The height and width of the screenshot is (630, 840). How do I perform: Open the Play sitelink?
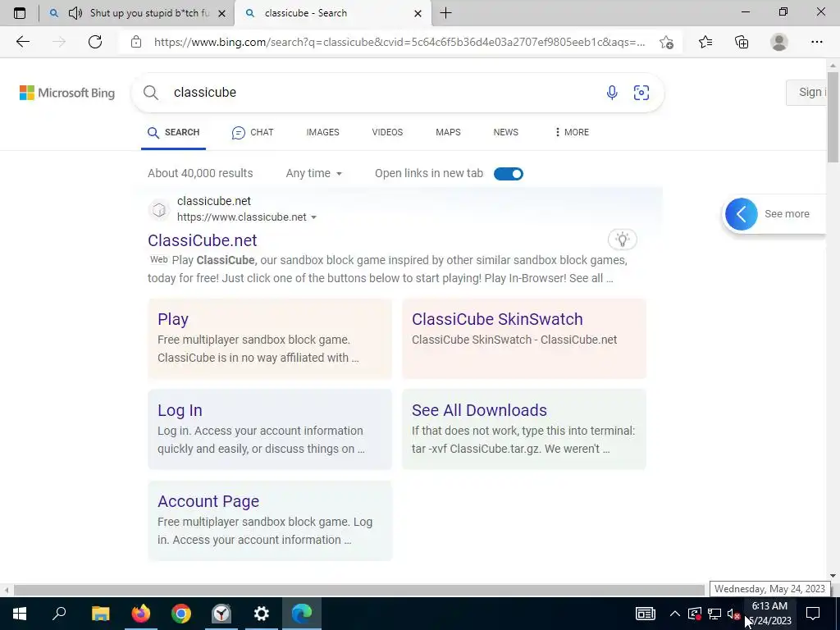[x=173, y=319]
